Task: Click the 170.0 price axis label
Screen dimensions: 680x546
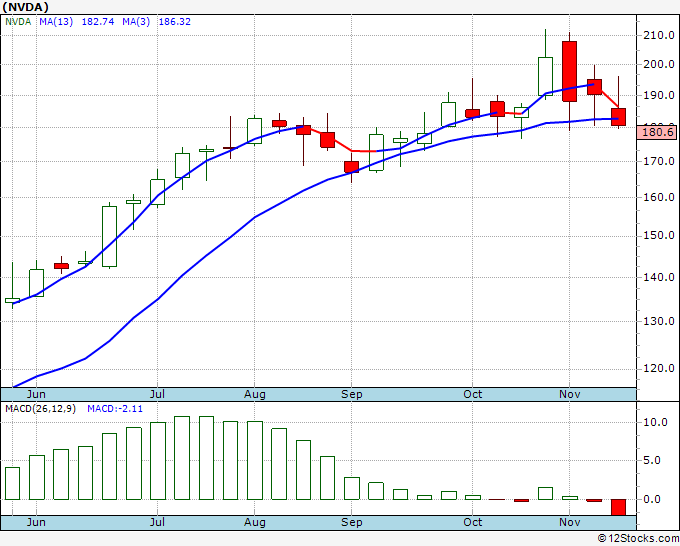Action: pos(658,161)
